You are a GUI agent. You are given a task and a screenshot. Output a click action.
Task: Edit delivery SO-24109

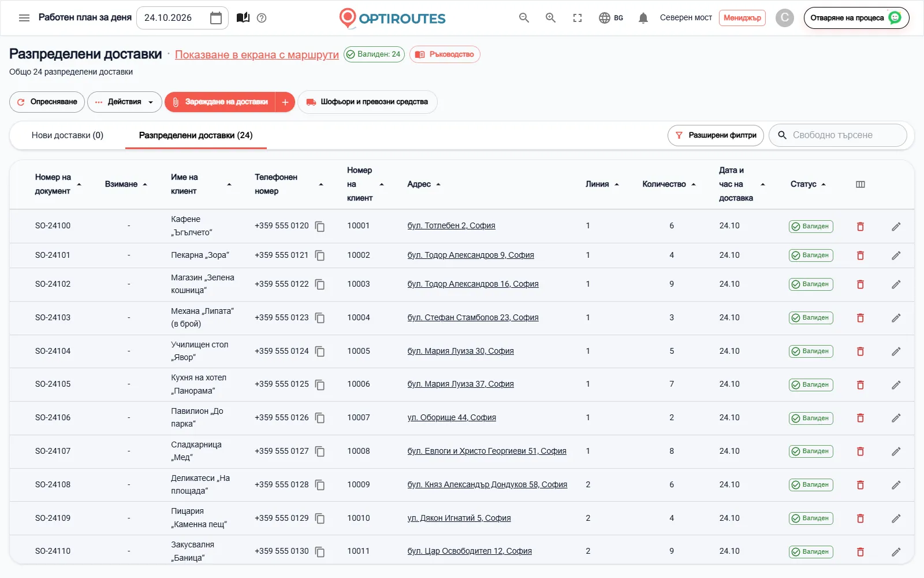(896, 518)
